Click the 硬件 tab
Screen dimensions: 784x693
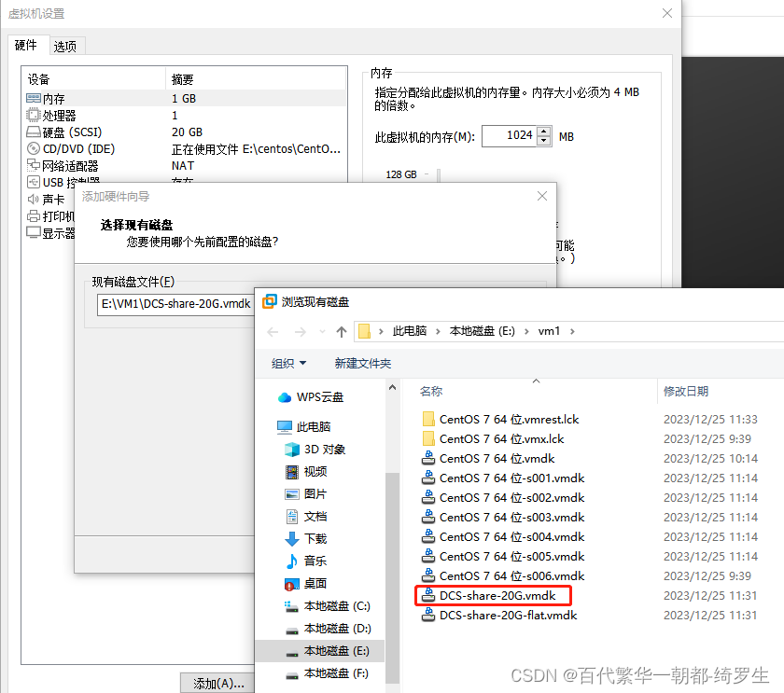[27, 45]
